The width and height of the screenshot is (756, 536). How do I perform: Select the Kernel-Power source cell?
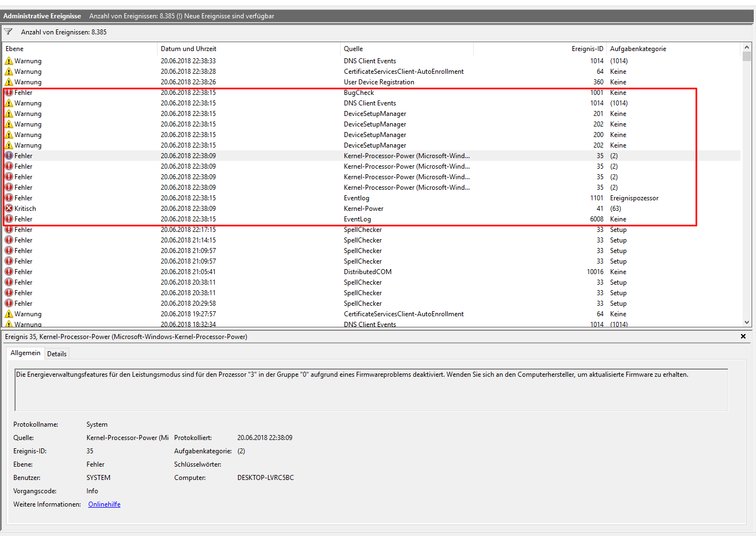[x=363, y=209]
